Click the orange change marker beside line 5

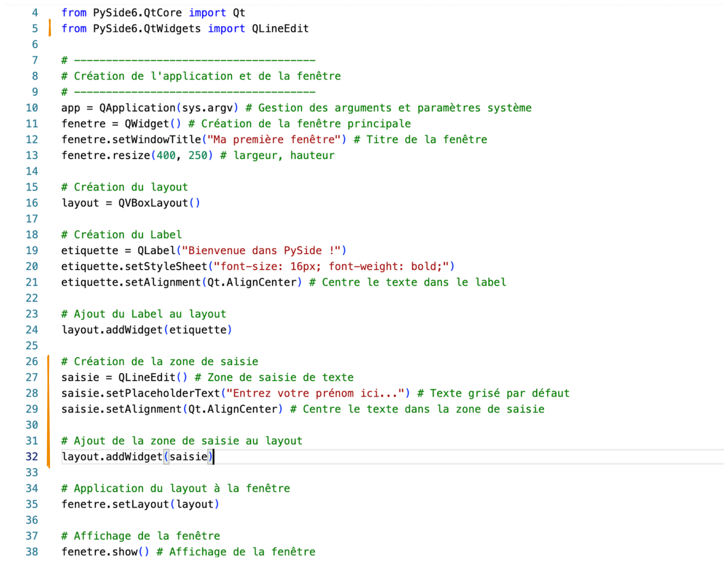(x=50, y=28)
